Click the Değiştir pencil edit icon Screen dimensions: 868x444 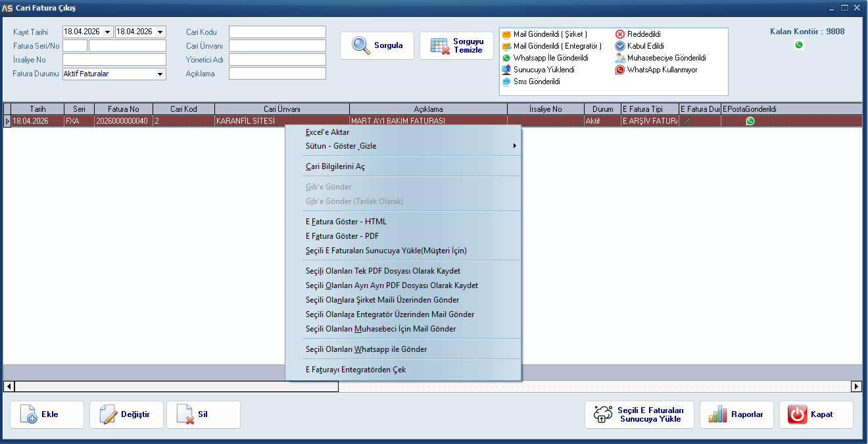[108, 414]
